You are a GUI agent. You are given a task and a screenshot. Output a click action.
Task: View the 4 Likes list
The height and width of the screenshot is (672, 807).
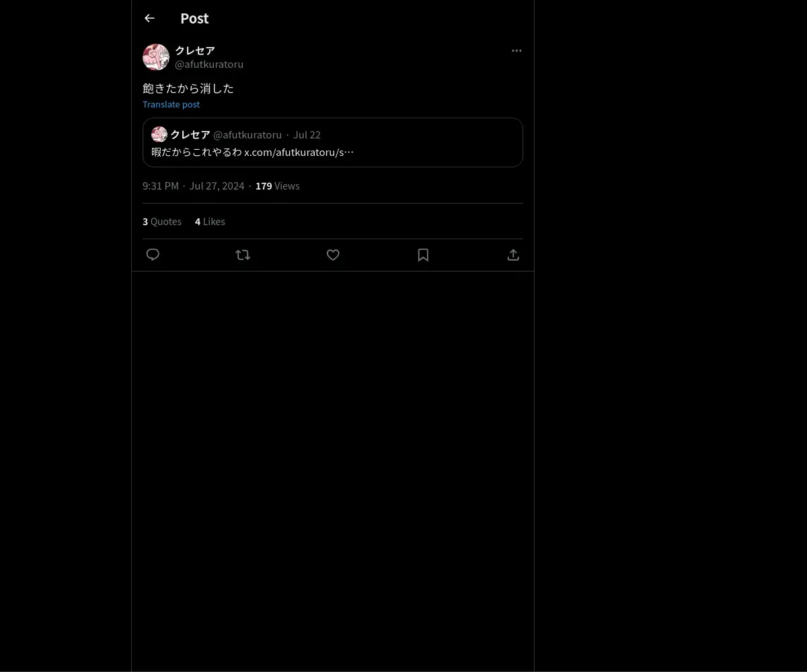point(210,221)
